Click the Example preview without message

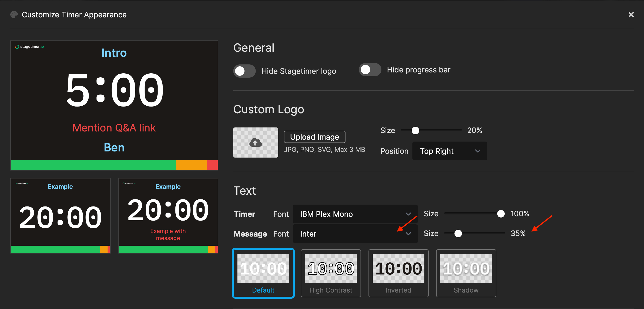[x=61, y=216]
